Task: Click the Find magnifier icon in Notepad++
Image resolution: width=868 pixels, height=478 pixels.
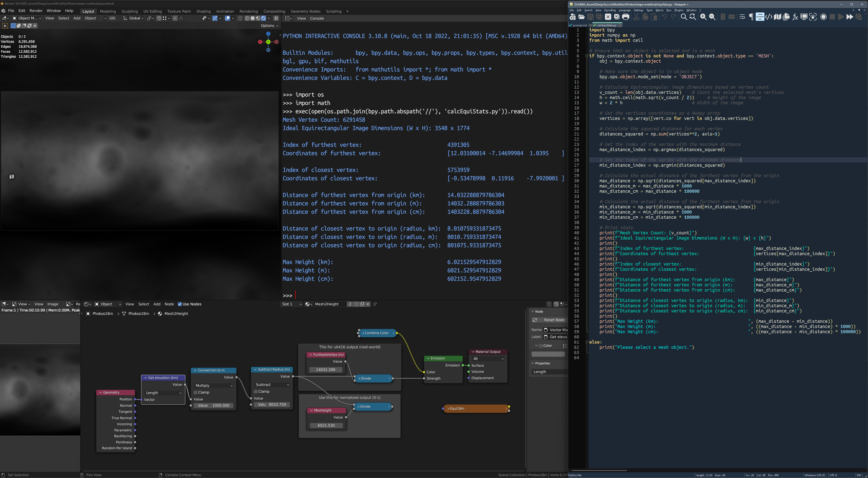Action: point(684,17)
